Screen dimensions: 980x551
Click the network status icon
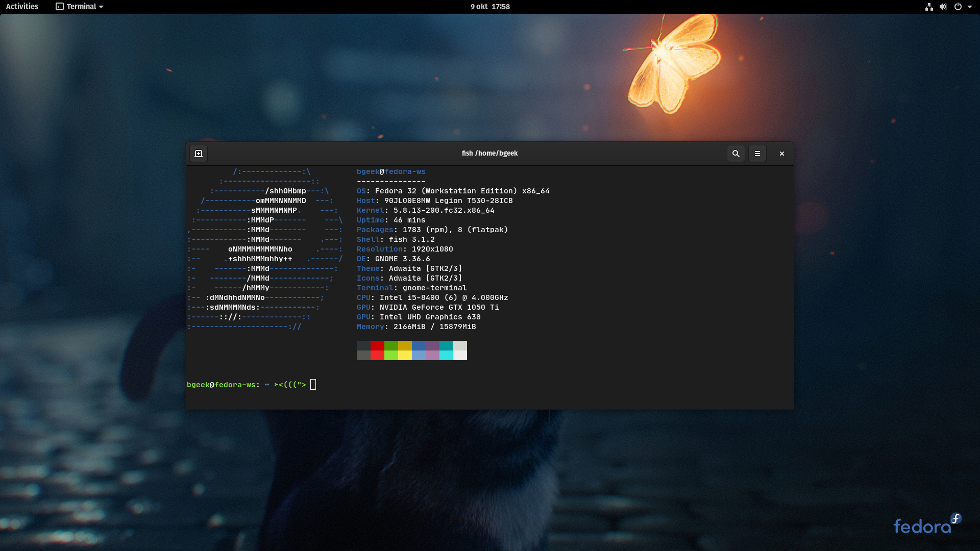click(929, 7)
